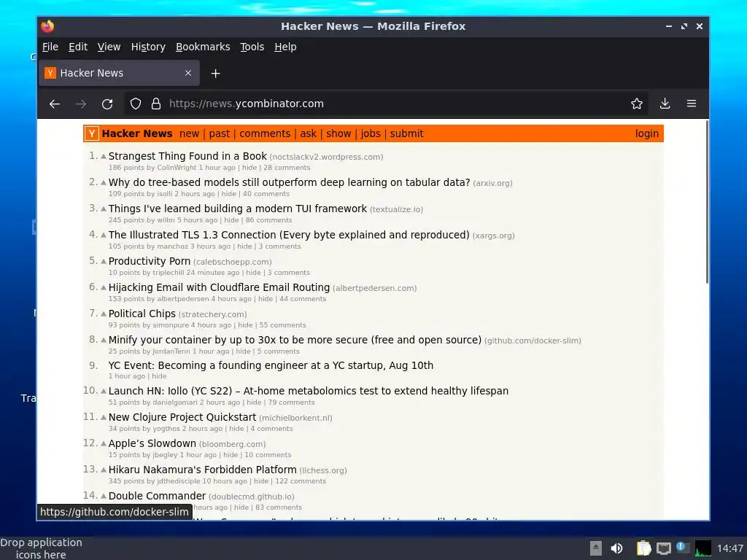This screenshot has width=747, height=560.
Task: Open the Firefox hamburger application menu
Action: coord(692,104)
